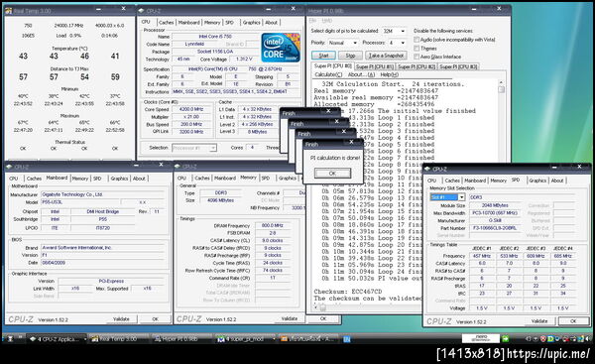Click the Hyper PI log scroll up arrow
The width and height of the screenshot is (595, 364).
[x=501, y=82]
